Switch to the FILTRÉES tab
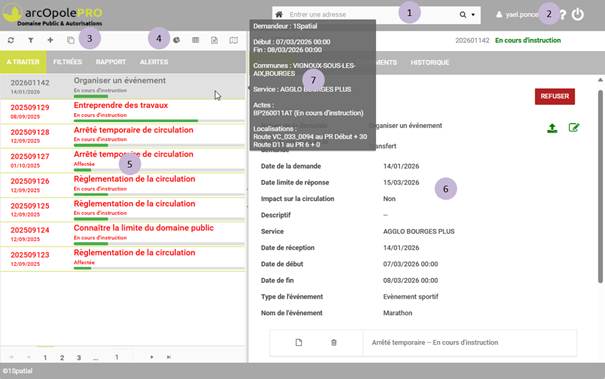The width and height of the screenshot is (605, 379). pos(68,62)
